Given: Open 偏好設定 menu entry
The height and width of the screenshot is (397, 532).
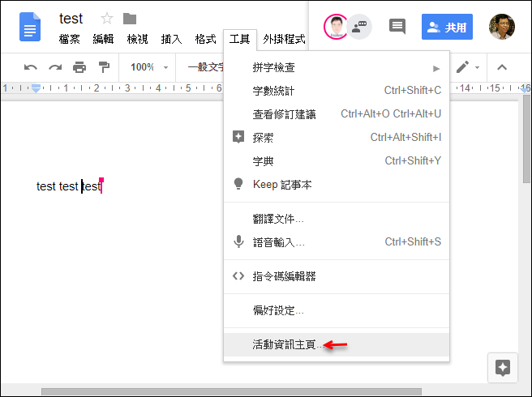Looking at the screenshot, I should [x=337, y=310].
